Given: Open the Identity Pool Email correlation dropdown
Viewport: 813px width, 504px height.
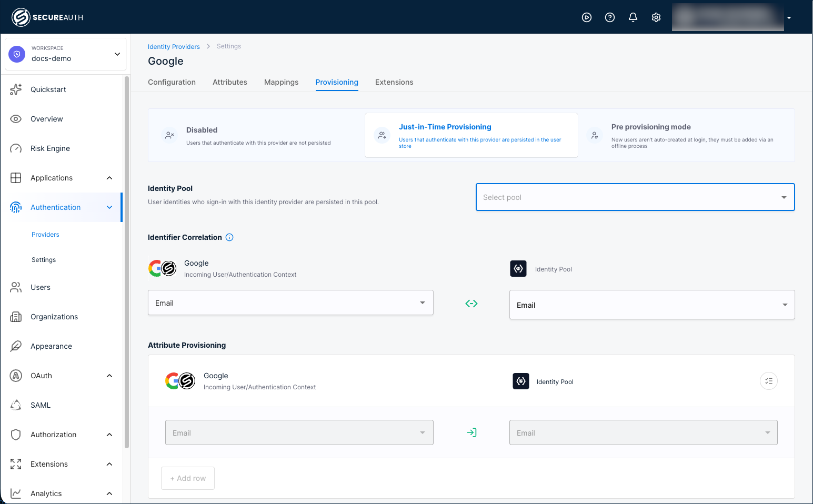Looking at the screenshot, I should (x=652, y=305).
